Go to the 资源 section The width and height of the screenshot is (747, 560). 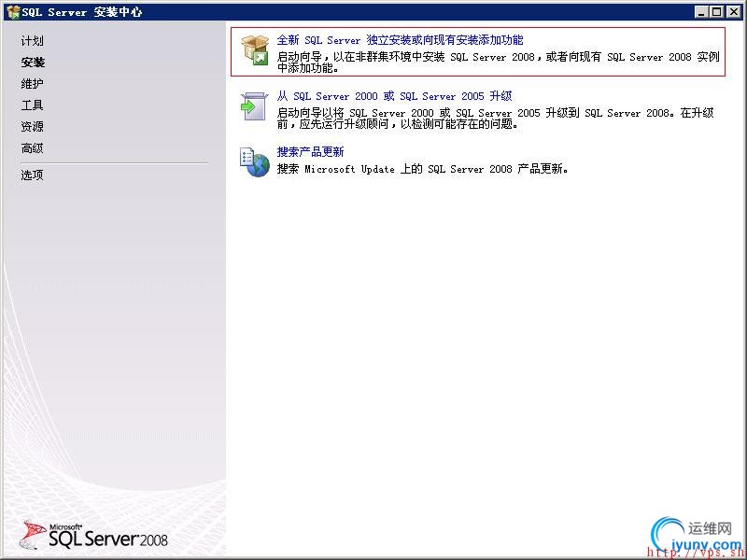(x=33, y=127)
